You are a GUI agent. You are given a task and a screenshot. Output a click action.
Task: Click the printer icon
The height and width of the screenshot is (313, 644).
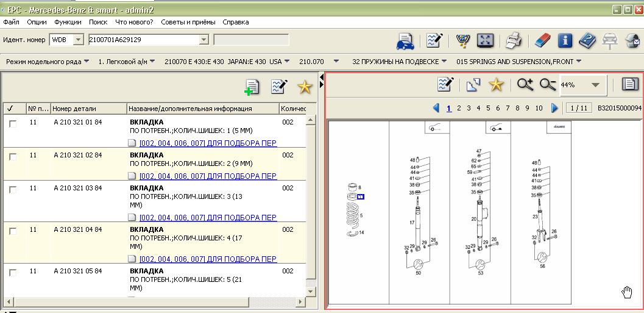coord(513,41)
